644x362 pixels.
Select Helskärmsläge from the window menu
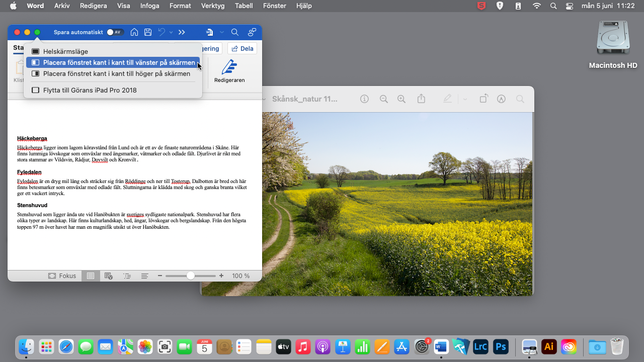[x=65, y=51]
